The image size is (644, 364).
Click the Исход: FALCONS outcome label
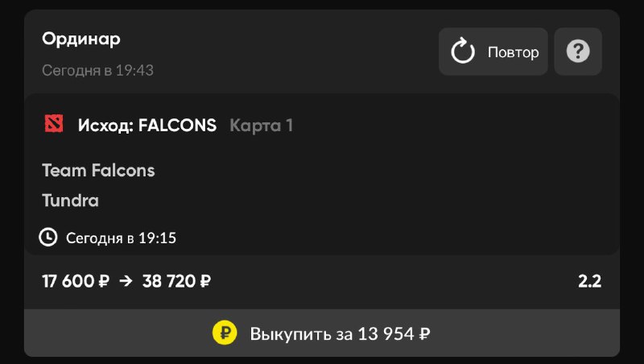[x=147, y=126]
